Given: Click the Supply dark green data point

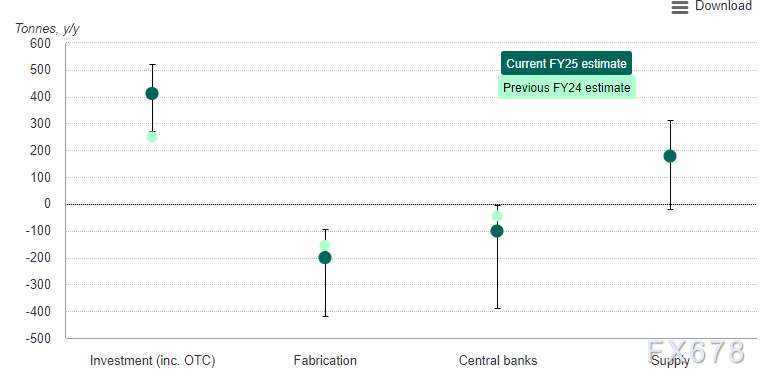Looking at the screenshot, I should pos(670,156).
